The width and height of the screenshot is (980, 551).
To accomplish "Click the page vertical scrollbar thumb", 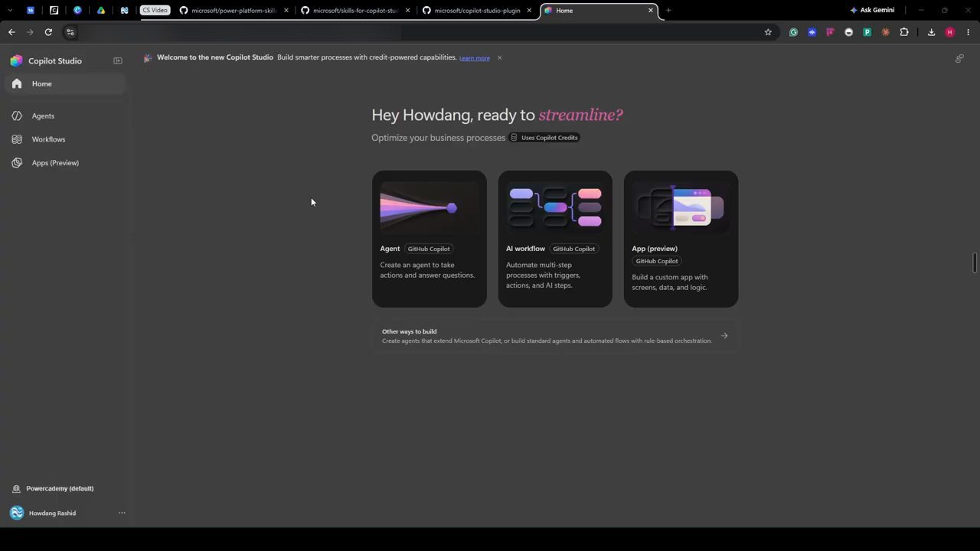I will click(x=975, y=262).
